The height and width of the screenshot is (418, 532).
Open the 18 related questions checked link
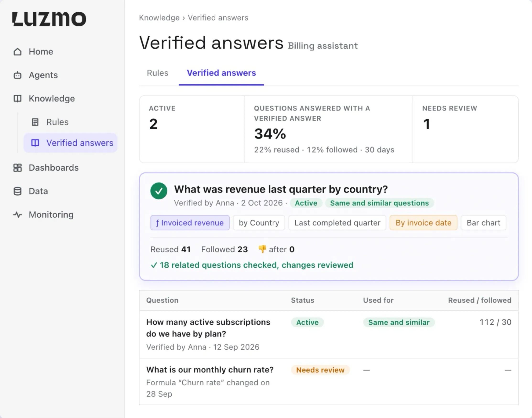point(252,265)
